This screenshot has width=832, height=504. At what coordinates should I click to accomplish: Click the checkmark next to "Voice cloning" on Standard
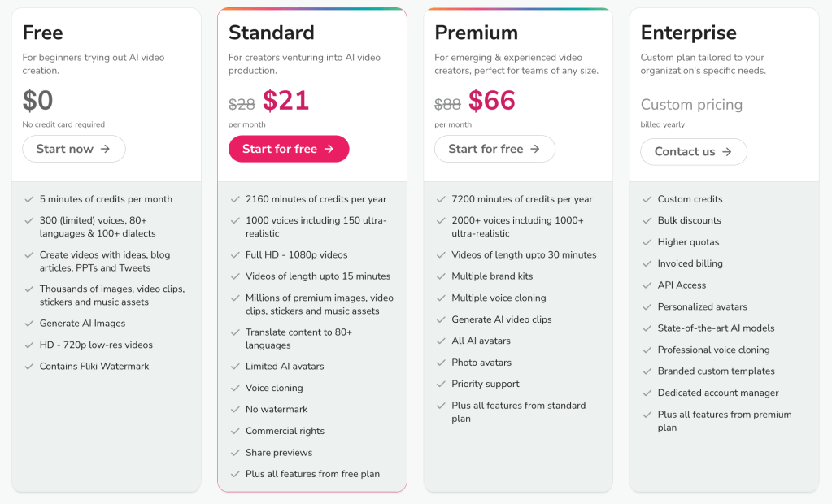click(233, 388)
